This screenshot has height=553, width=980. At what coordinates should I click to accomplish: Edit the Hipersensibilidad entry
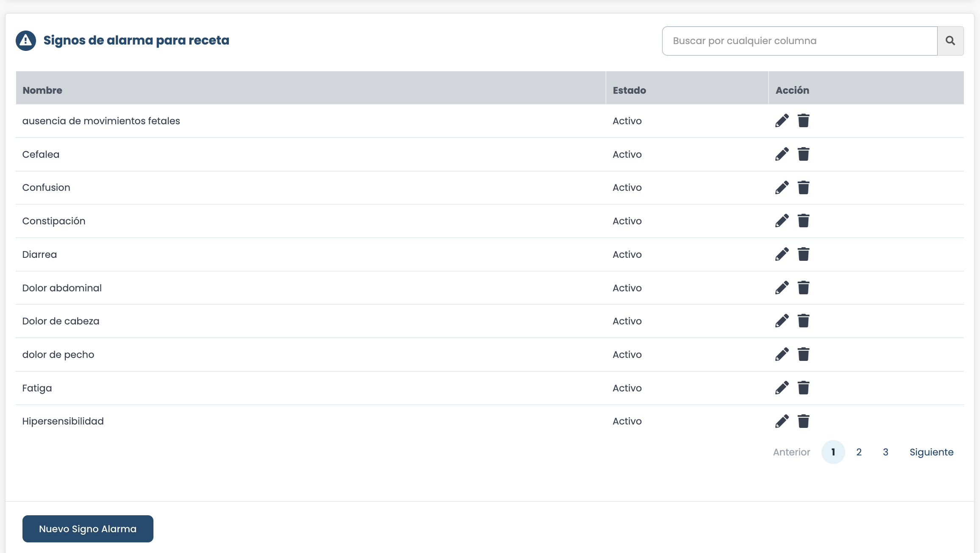pos(782,421)
